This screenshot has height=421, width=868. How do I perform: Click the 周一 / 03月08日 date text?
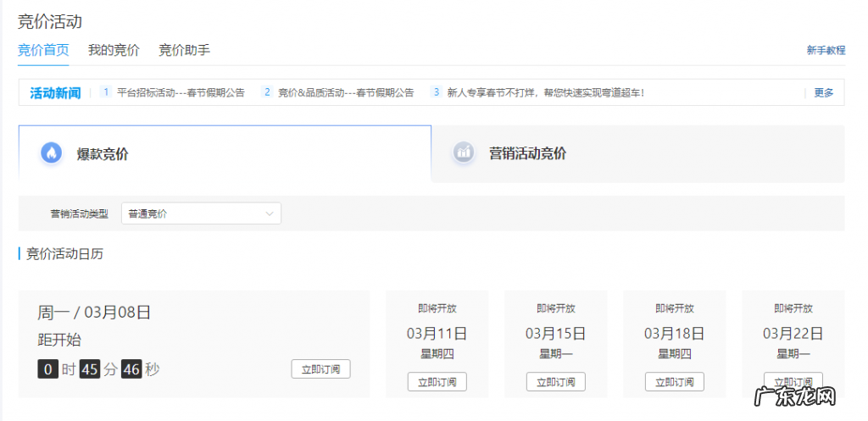pyautogui.click(x=94, y=313)
